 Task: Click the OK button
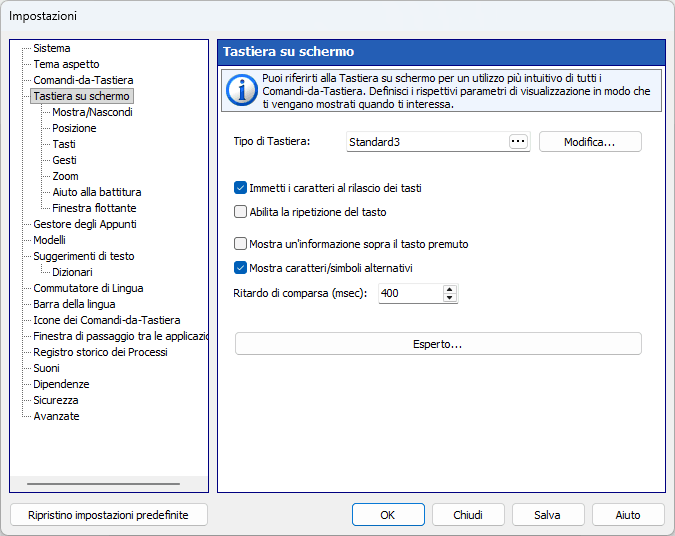point(388,515)
